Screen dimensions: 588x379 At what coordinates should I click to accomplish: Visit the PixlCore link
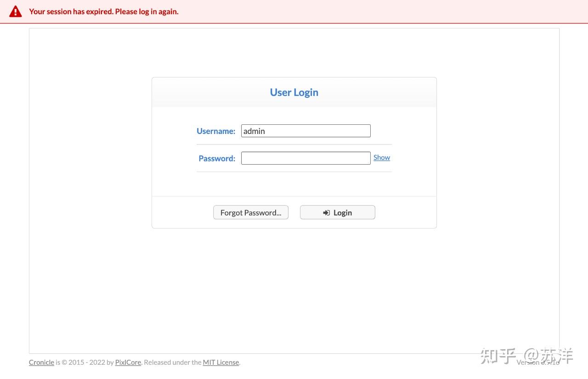click(x=128, y=362)
